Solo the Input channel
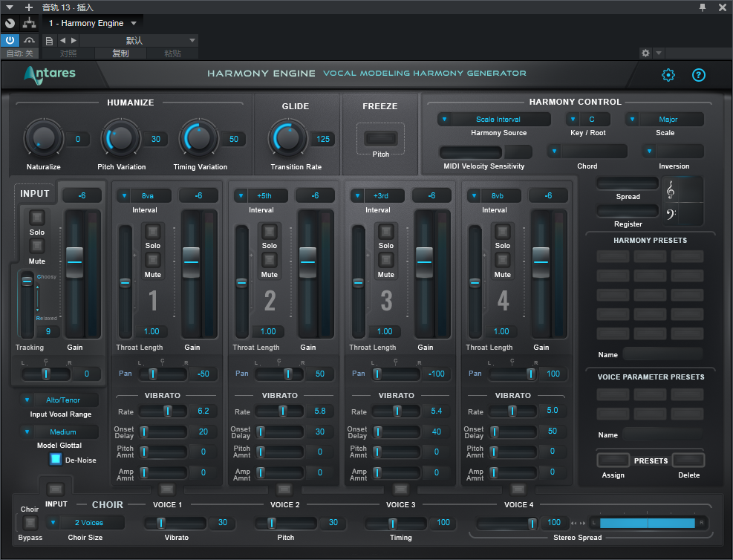The height and width of the screenshot is (560, 733). [x=37, y=218]
